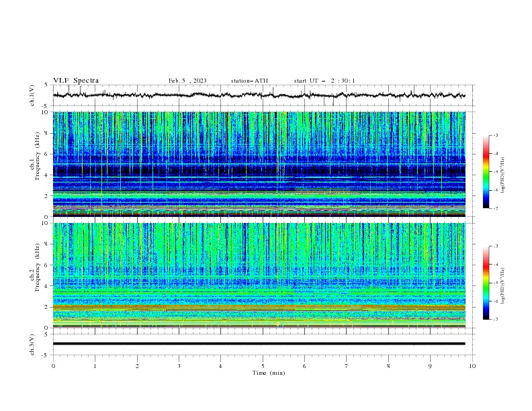
Task: Click time axis tick label "1"
Action: click(x=95, y=366)
